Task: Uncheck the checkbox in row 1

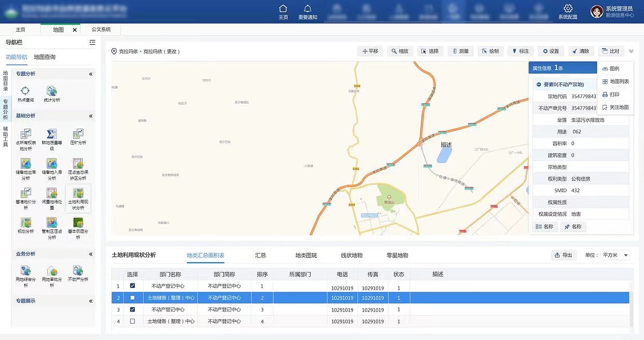Action: pyautogui.click(x=132, y=285)
